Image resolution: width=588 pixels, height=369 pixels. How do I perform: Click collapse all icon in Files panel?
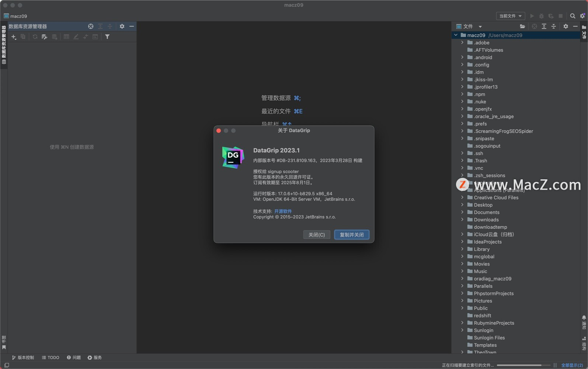[x=553, y=26]
